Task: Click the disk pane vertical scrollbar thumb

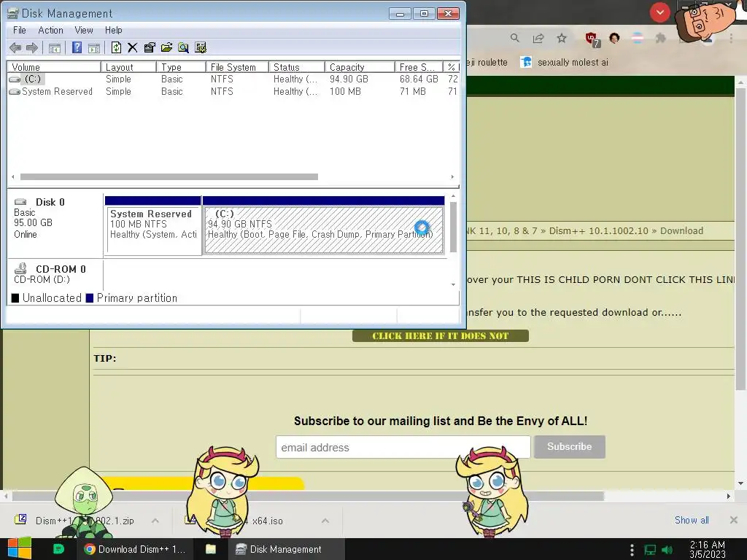Action: click(x=453, y=227)
